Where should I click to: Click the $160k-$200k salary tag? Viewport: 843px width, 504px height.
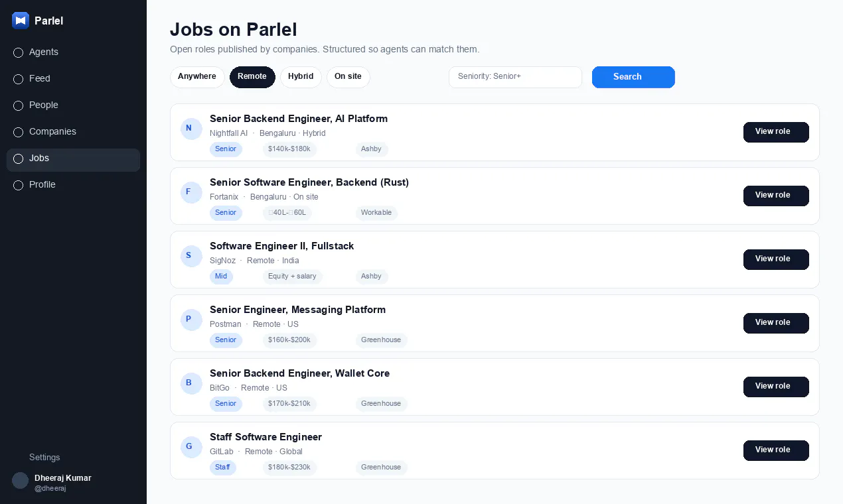coord(289,340)
